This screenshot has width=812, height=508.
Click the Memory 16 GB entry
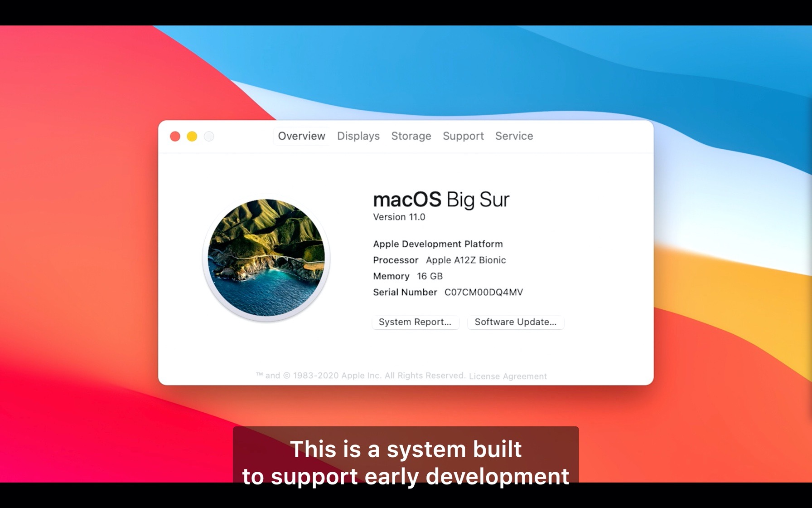(407, 276)
